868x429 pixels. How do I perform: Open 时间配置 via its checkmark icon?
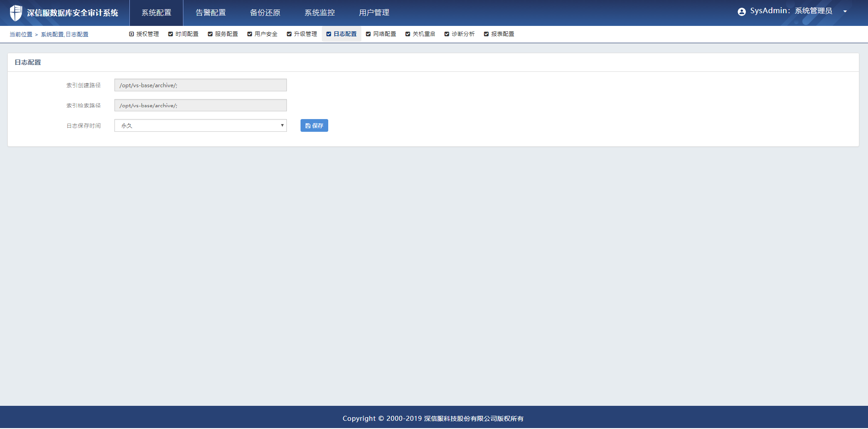[171, 34]
